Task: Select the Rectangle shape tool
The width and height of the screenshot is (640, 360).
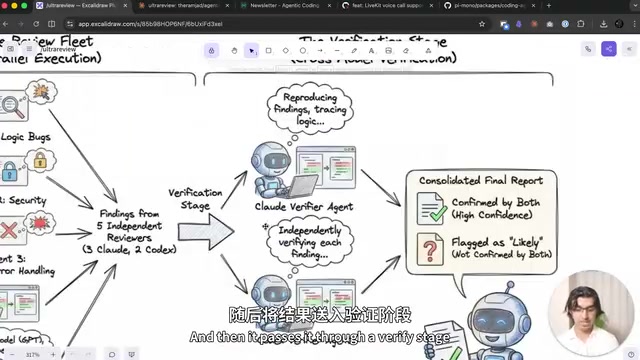Action: [x=269, y=51]
